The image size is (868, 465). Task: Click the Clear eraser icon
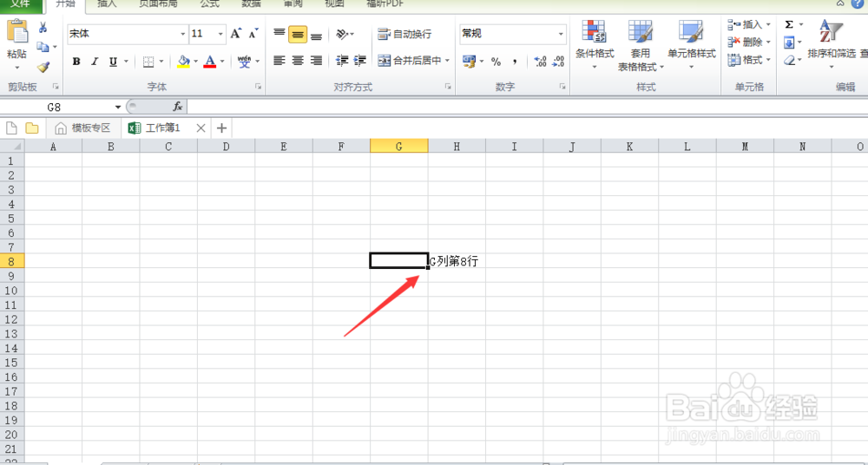(789, 60)
